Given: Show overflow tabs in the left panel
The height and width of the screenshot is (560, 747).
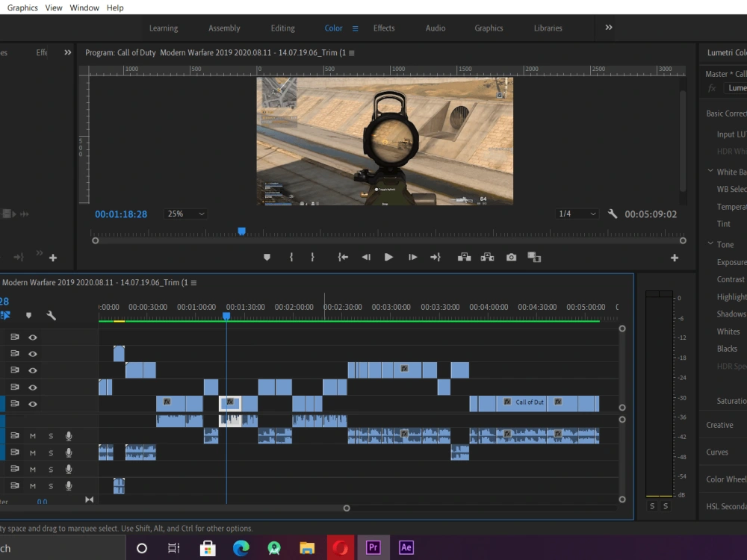Looking at the screenshot, I should tap(68, 53).
